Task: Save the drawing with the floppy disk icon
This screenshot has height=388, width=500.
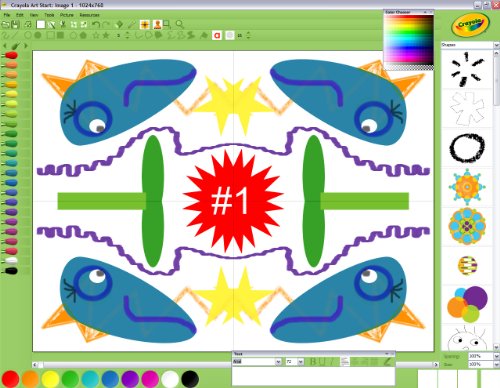Action: click(15, 24)
